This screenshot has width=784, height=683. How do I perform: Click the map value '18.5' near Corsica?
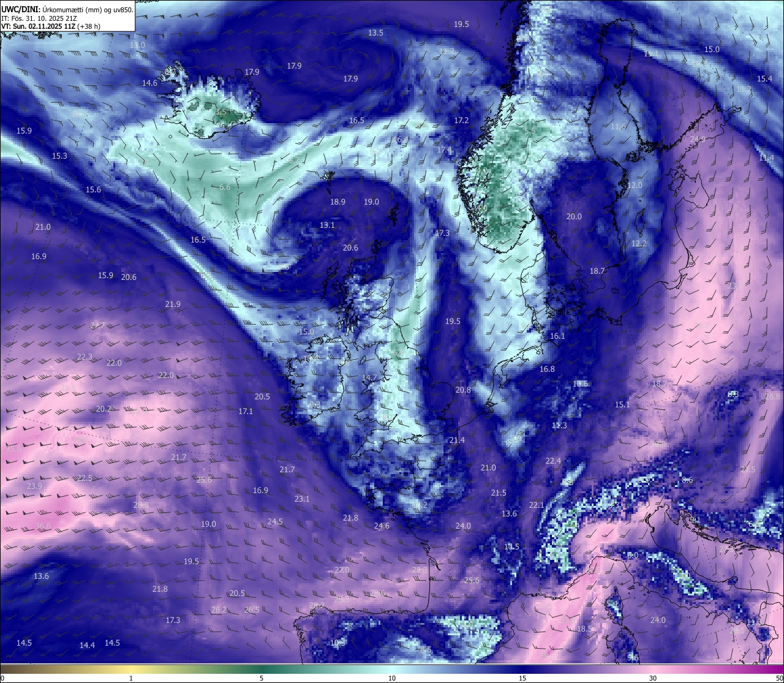585,628
